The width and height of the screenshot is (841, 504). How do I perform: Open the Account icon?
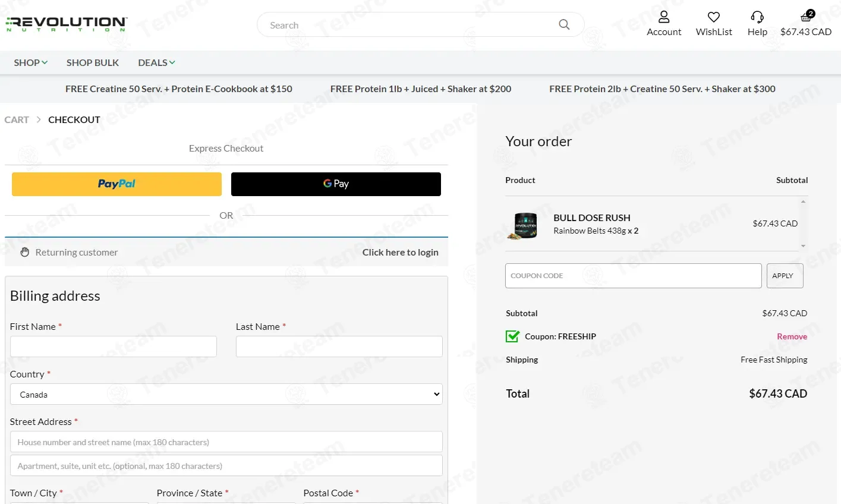[x=664, y=17]
